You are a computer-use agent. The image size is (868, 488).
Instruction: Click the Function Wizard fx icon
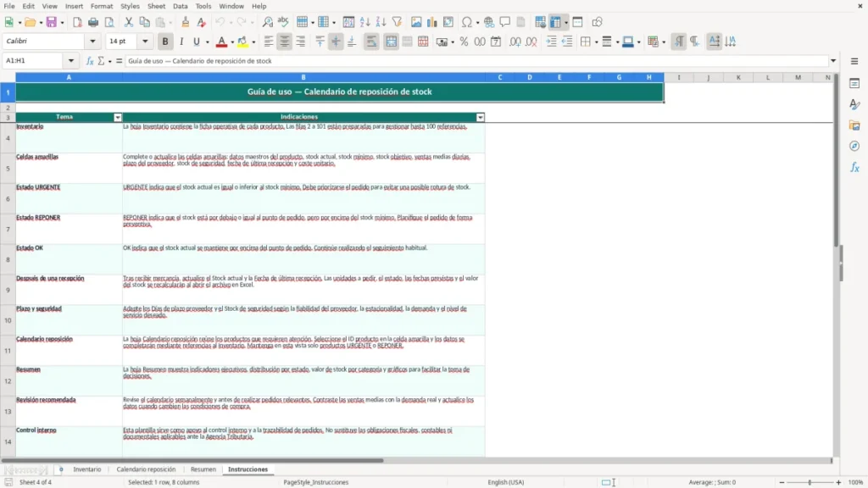(90, 61)
